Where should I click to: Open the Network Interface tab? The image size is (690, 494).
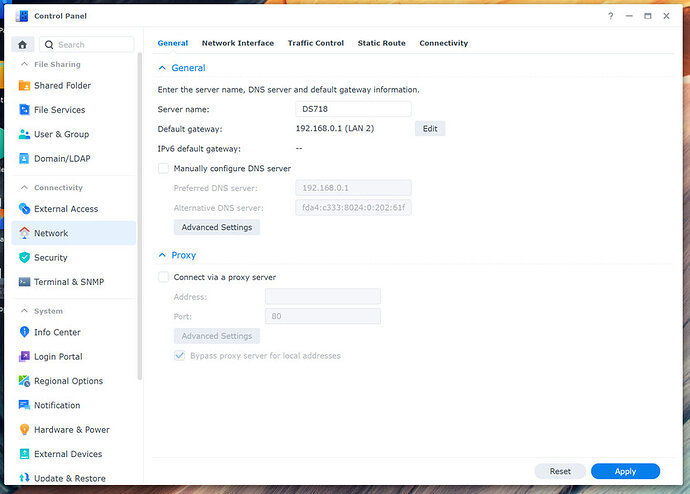238,43
